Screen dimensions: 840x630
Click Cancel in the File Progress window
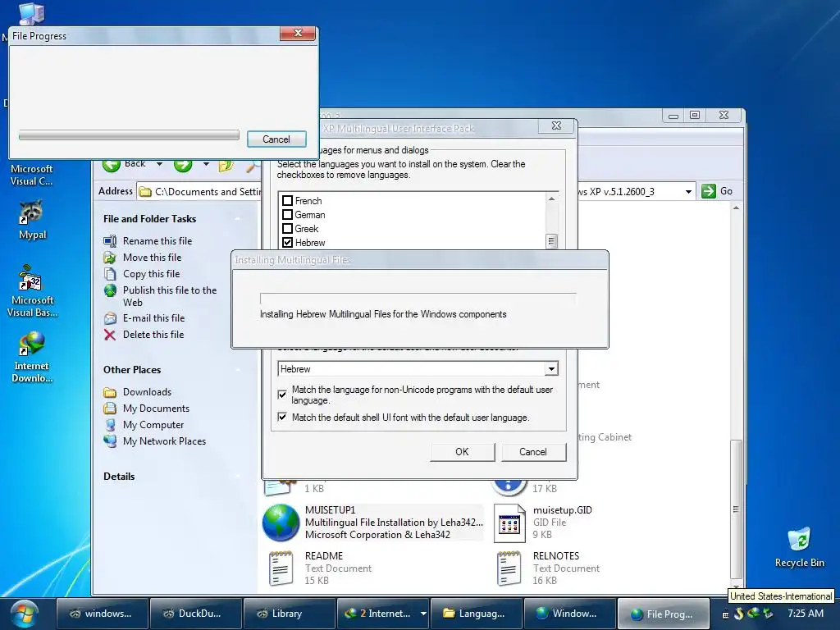(276, 139)
